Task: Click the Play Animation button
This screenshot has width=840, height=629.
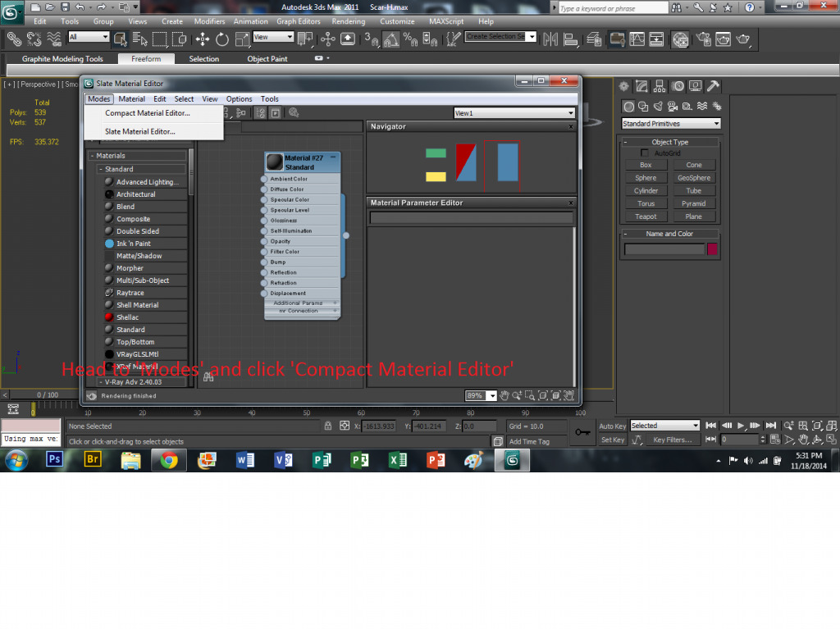Action: pos(741,426)
